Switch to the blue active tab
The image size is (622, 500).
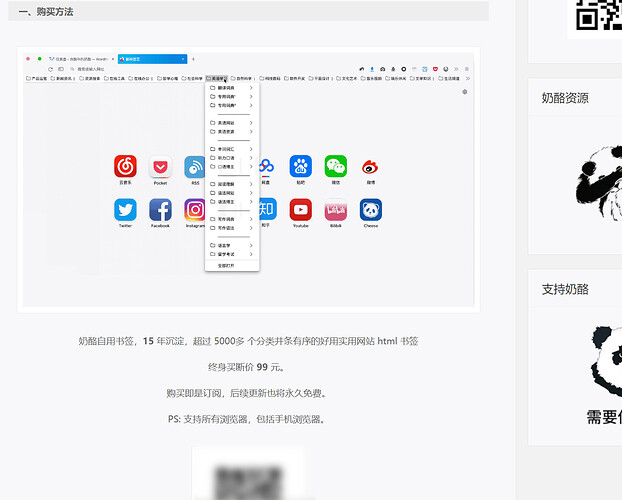click(152, 59)
